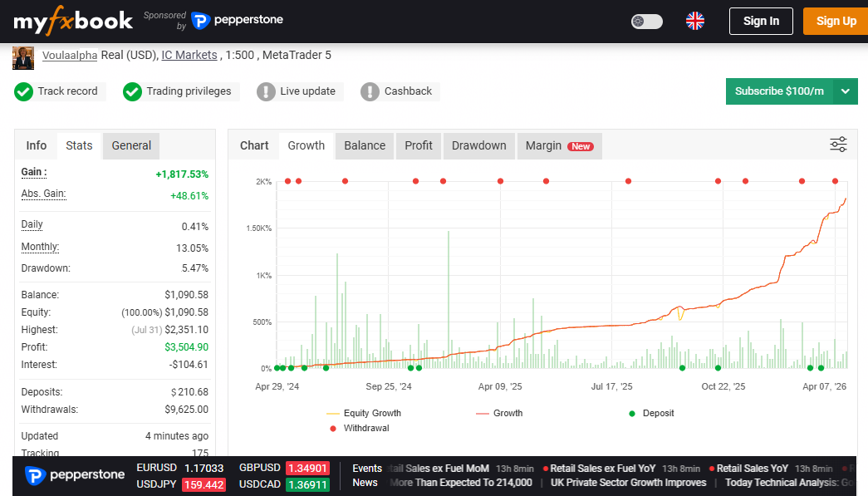Click the USDCAD 1.36911 quote
868x496 pixels.
click(x=284, y=484)
